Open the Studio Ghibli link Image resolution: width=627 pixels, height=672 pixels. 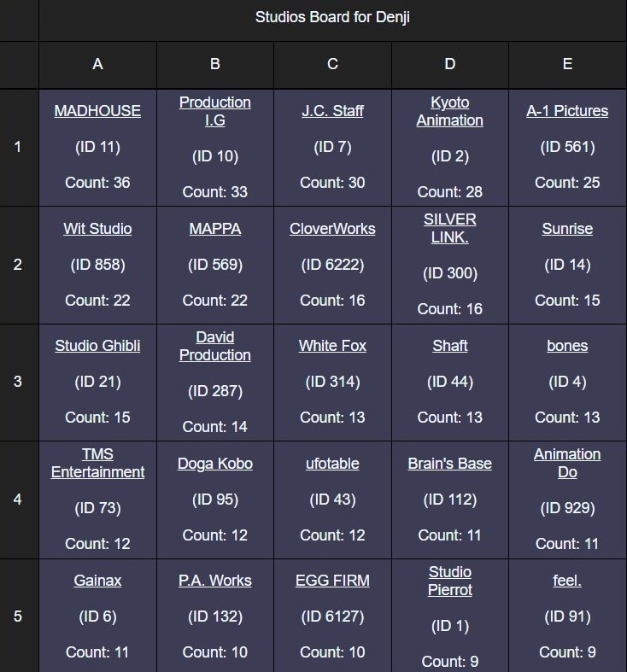tap(97, 346)
